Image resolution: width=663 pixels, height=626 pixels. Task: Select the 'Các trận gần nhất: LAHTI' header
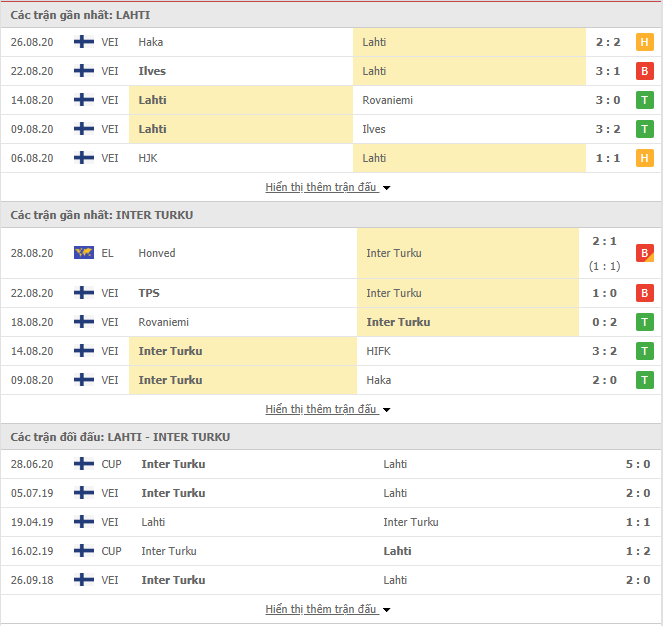(x=80, y=15)
